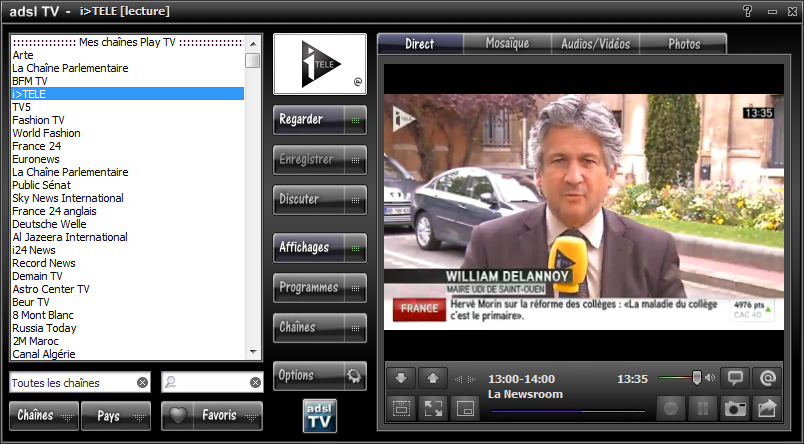This screenshot has width=804, height=444.
Task: Click the @ web icon in player
Action: [x=767, y=378]
